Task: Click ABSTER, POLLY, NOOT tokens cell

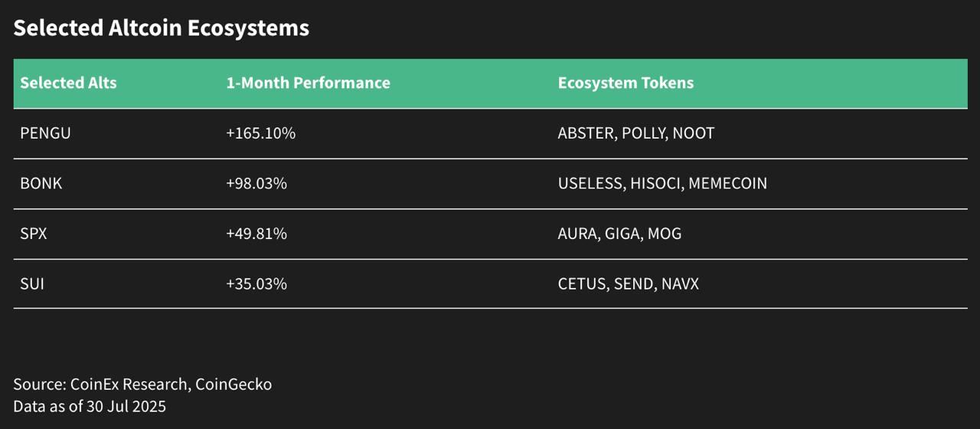Action: [x=635, y=133]
